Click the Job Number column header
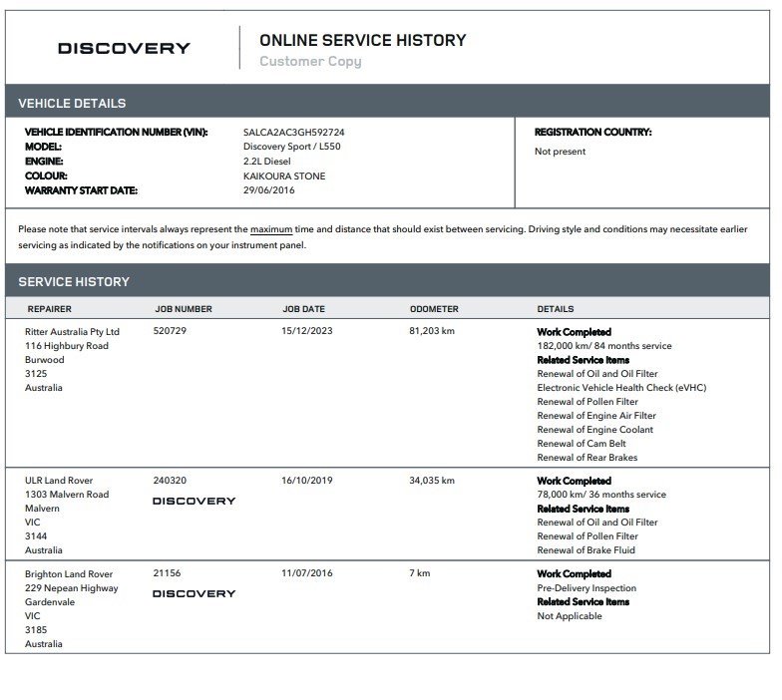This screenshot has height=700, width=782. [184, 309]
